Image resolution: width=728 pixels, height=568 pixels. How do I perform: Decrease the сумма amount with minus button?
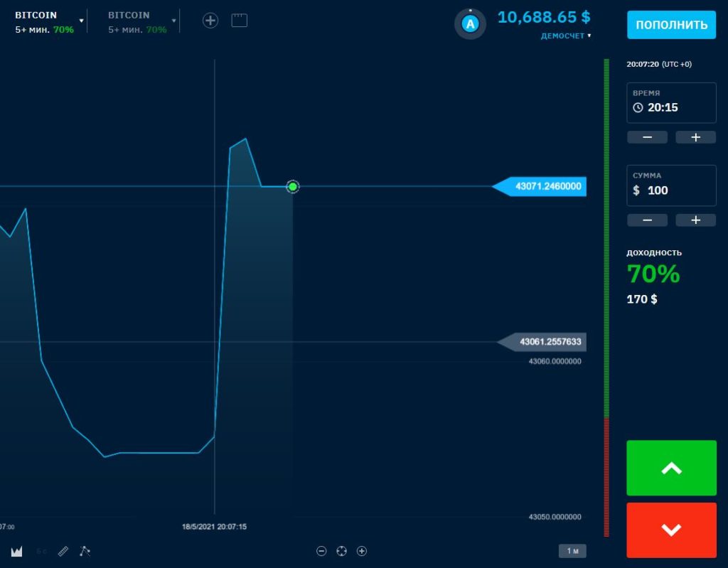647,220
